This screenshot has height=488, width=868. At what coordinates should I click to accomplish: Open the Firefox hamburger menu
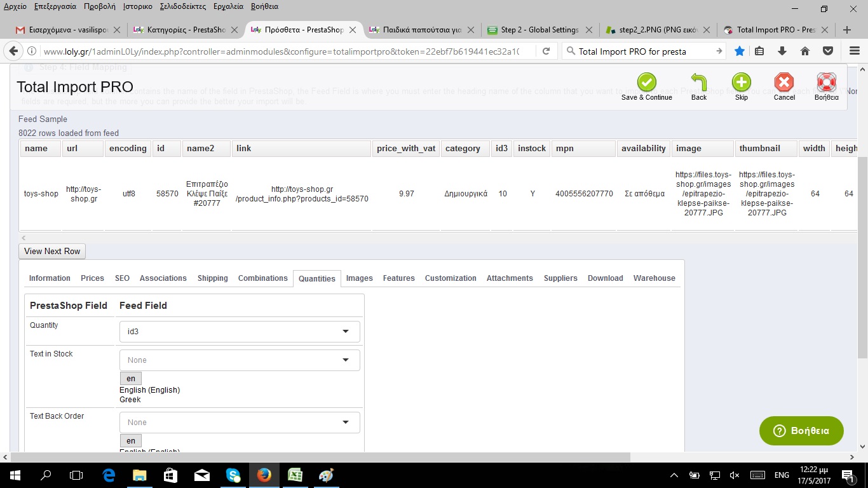click(855, 51)
